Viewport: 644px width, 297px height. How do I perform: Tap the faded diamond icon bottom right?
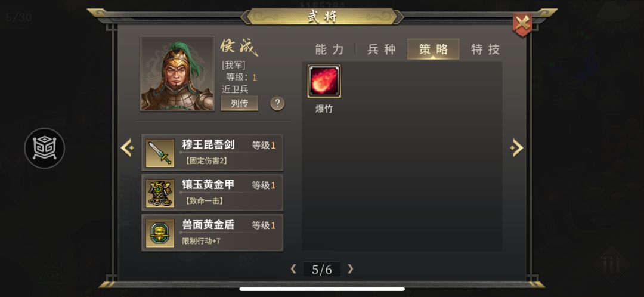pos(612,265)
